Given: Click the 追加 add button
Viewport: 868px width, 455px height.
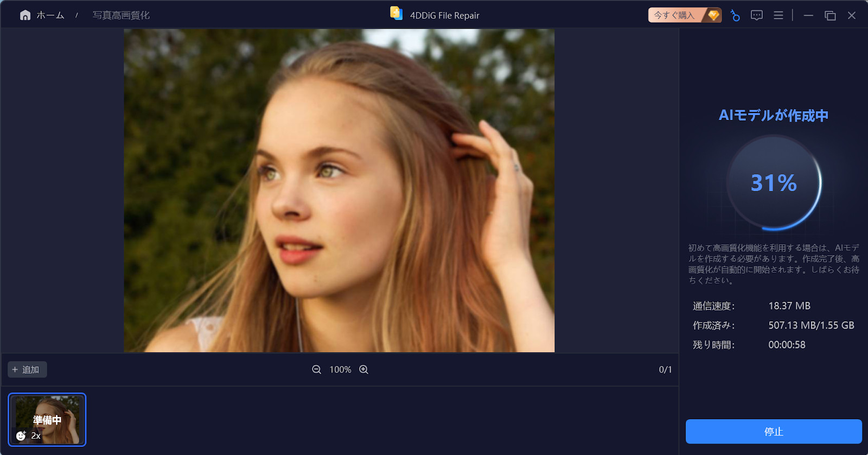Looking at the screenshot, I should pos(27,370).
